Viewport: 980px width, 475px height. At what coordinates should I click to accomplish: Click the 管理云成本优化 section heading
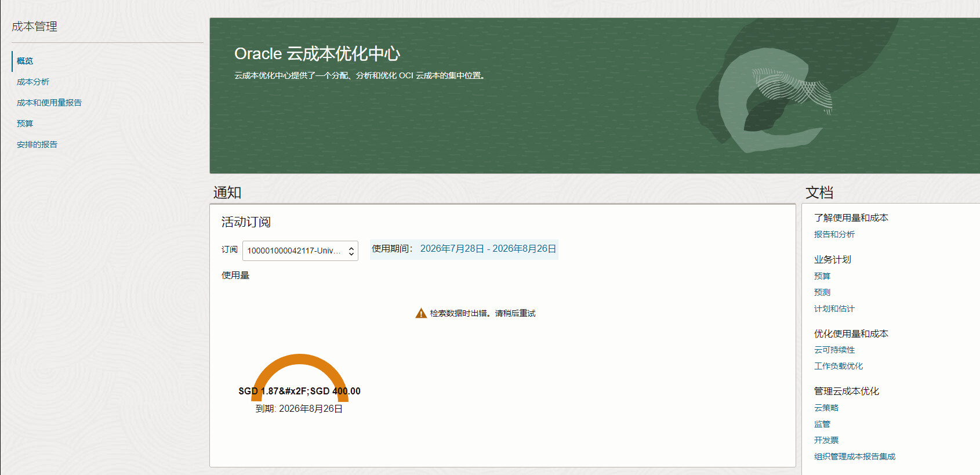tap(847, 391)
